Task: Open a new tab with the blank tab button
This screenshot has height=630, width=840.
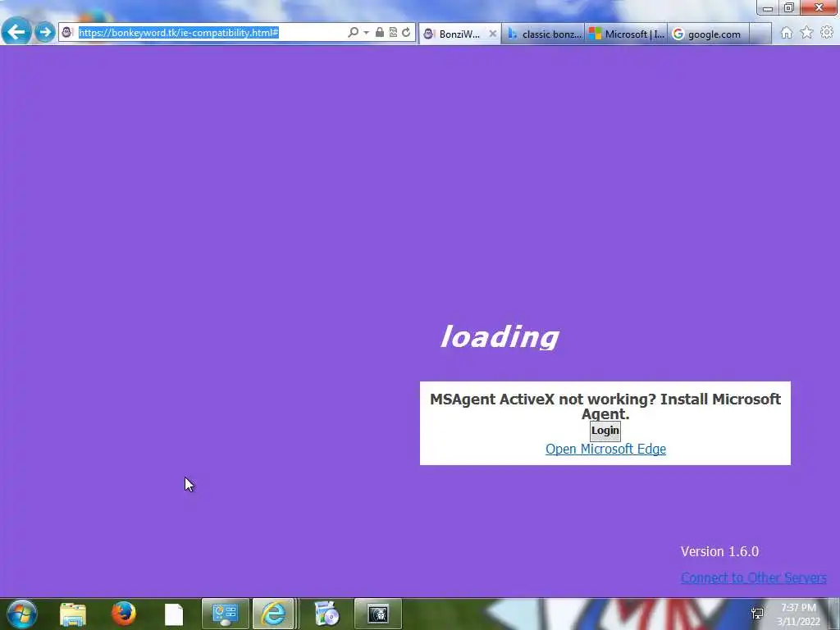Action: (760, 34)
